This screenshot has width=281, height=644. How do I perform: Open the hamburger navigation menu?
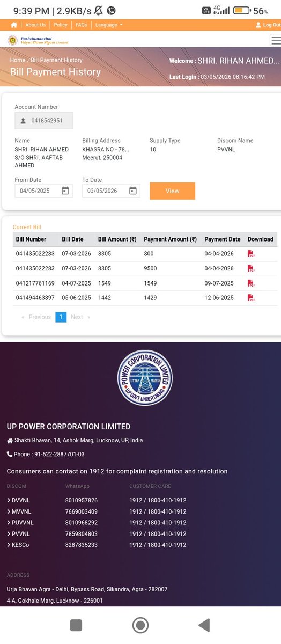click(276, 40)
